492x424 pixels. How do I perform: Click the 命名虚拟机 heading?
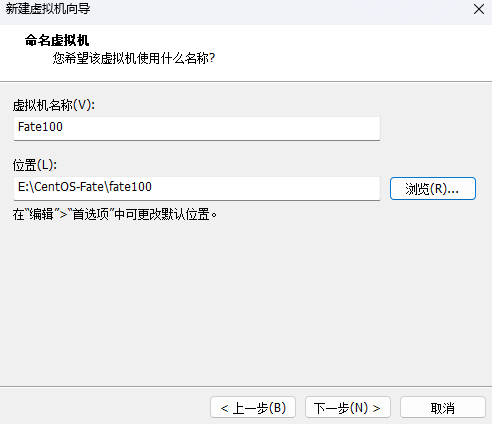57,40
